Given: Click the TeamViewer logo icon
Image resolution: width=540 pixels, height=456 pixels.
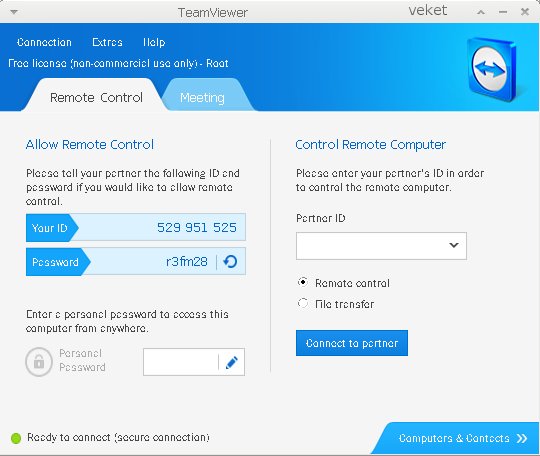Looking at the screenshot, I should pos(492,69).
